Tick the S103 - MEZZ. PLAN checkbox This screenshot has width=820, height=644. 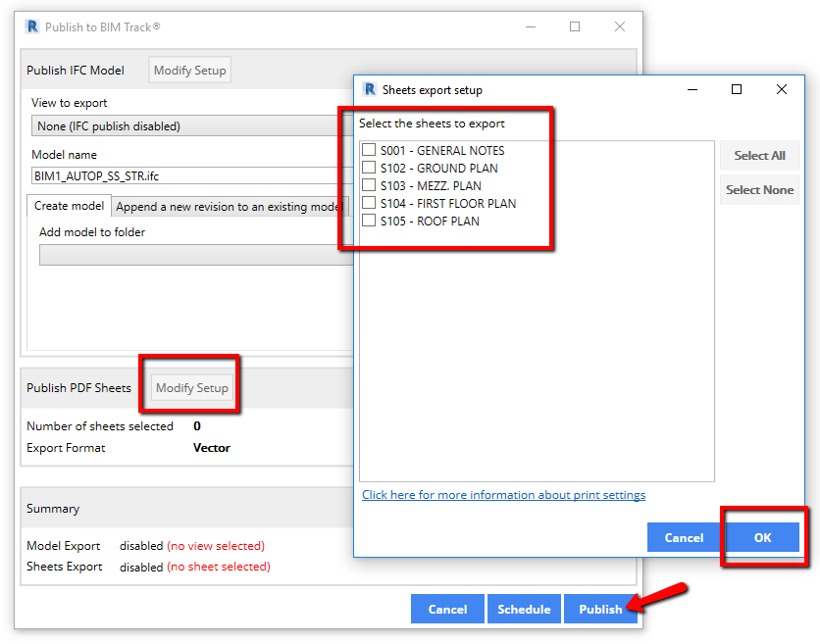coord(369,185)
